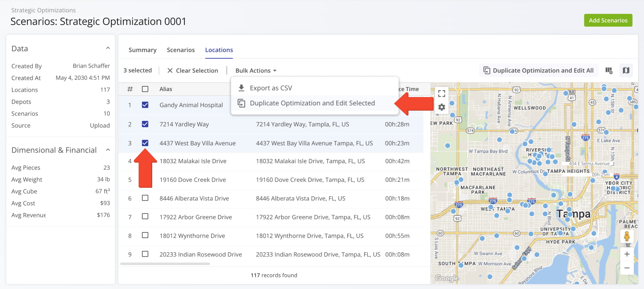
Task: Toggle the map view icon
Action: [626, 71]
